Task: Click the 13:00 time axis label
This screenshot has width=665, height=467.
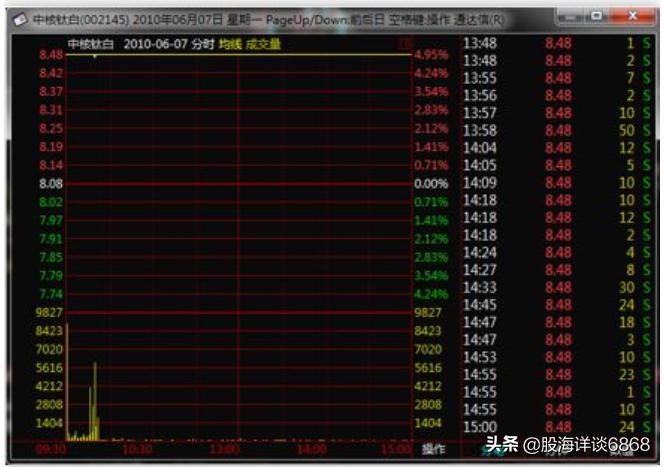Action: coord(224,449)
